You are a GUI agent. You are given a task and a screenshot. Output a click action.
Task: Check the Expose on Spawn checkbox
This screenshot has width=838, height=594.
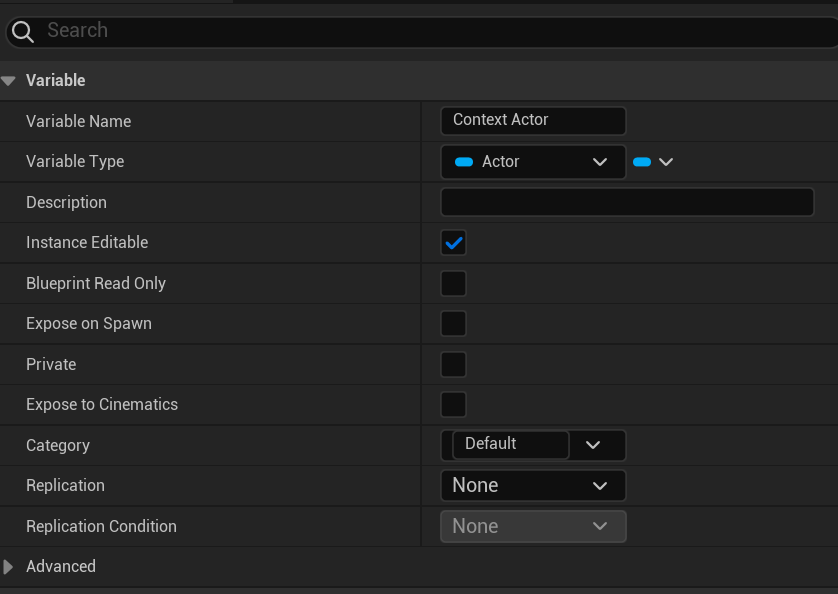[453, 323]
